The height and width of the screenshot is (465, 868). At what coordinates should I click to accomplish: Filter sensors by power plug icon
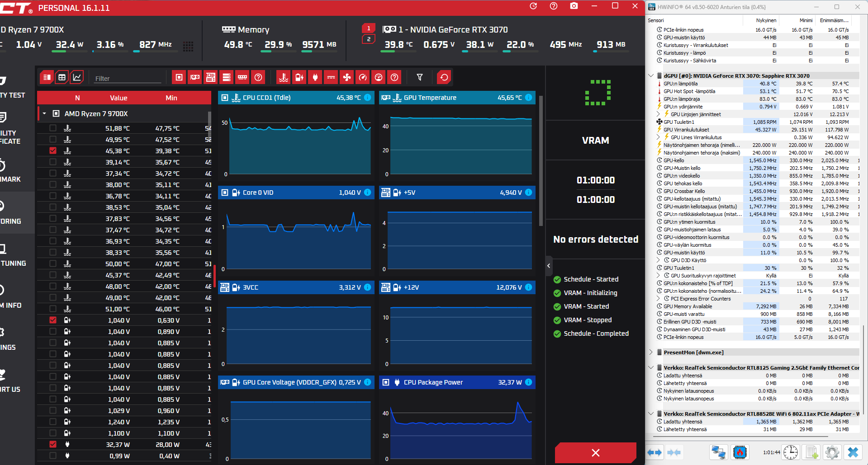[315, 77]
